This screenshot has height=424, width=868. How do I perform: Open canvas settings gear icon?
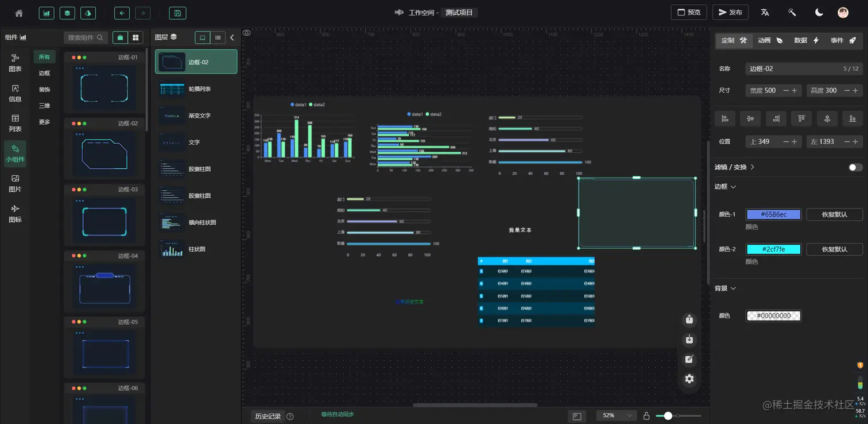pos(689,379)
